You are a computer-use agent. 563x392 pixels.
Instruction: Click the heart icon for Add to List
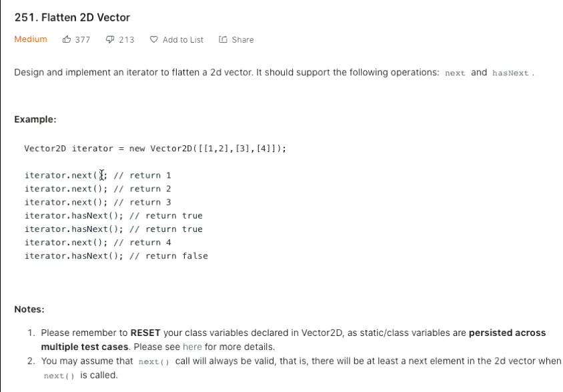(153, 39)
